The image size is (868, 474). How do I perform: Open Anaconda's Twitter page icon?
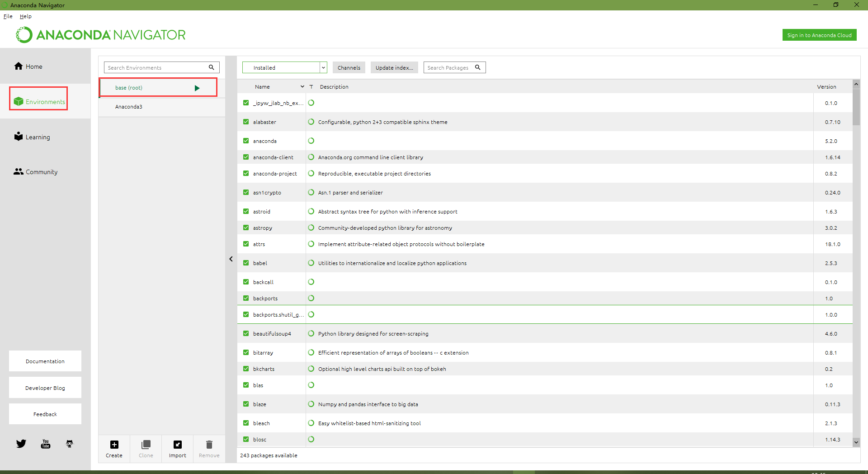pyautogui.click(x=21, y=444)
